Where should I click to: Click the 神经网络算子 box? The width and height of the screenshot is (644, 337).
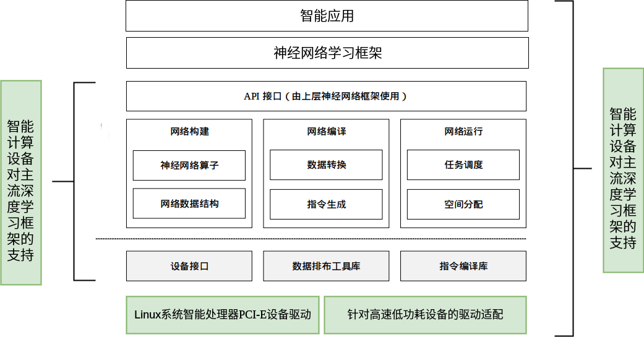pyautogui.click(x=189, y=165)
